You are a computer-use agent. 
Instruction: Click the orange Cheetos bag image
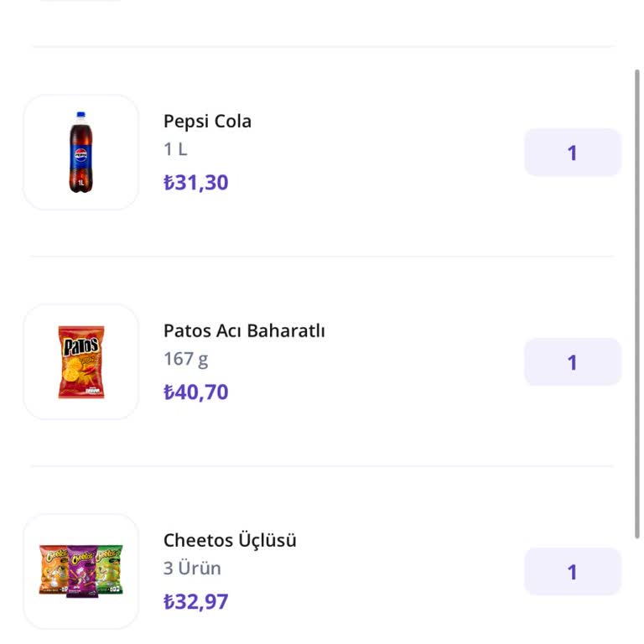[54, 571]
